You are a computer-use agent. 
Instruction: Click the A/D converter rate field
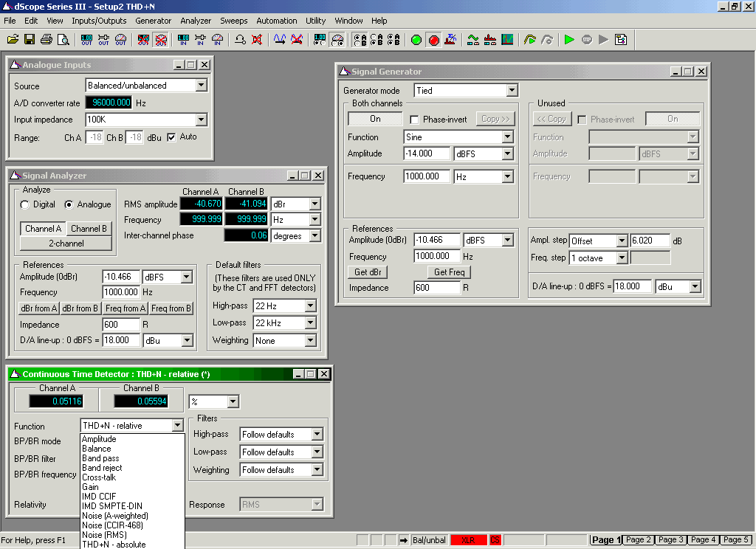[109, 103]
